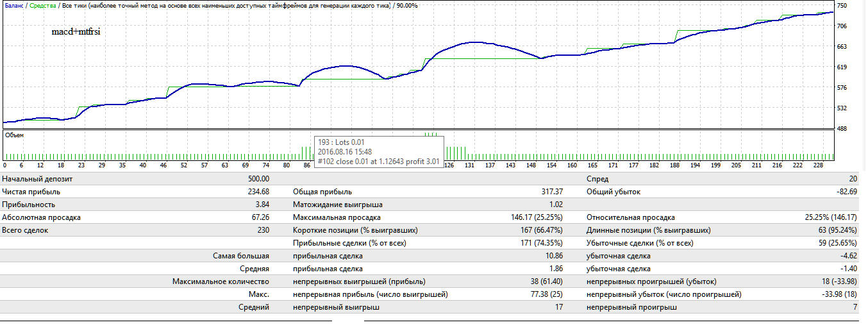Click the initial deposit value '500.00'
Screen dimensions: 868x327
point(258,179)
